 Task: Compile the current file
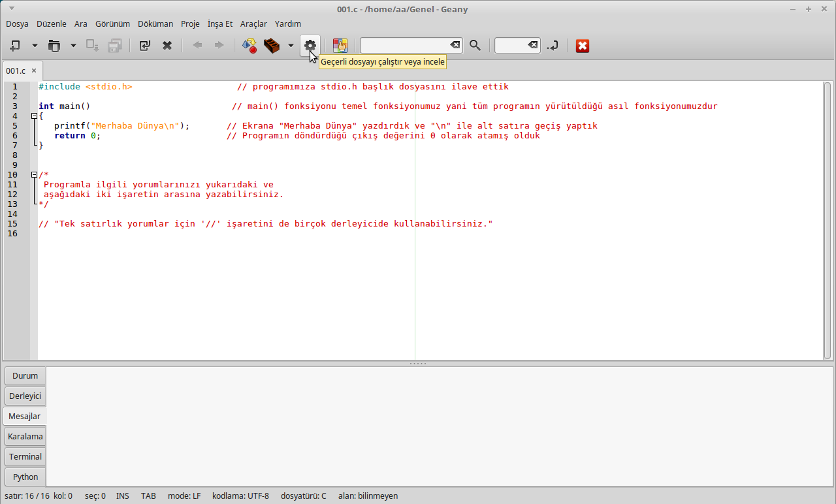pyautogui.click(x=249, y=46)
